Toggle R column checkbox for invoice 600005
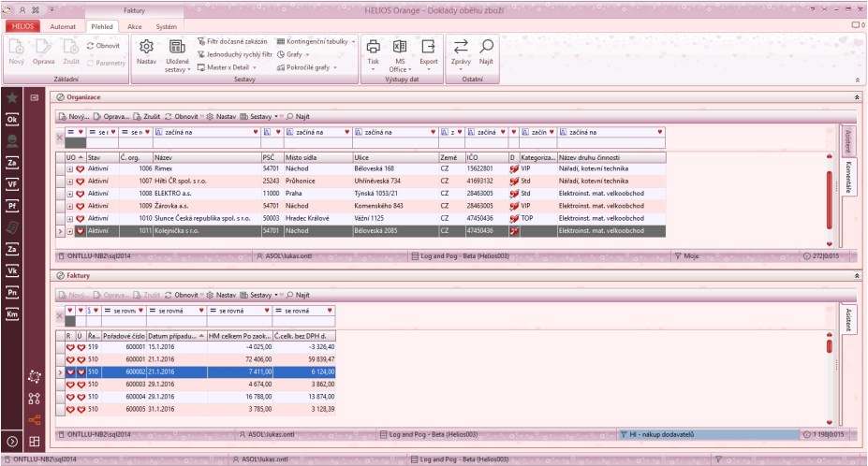The height and width of the screenshot is (466, 868). coord(70,410)
